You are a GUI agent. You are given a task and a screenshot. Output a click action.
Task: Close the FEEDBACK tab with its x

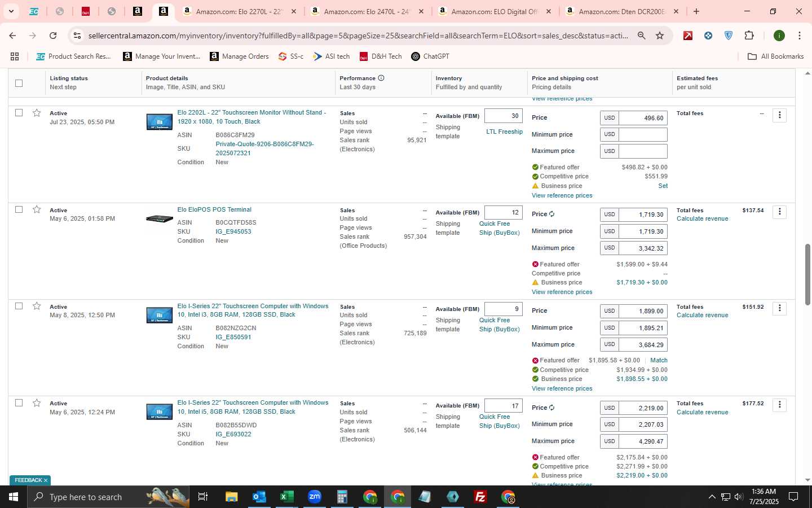pyautogui.click(x=46, y=480)
